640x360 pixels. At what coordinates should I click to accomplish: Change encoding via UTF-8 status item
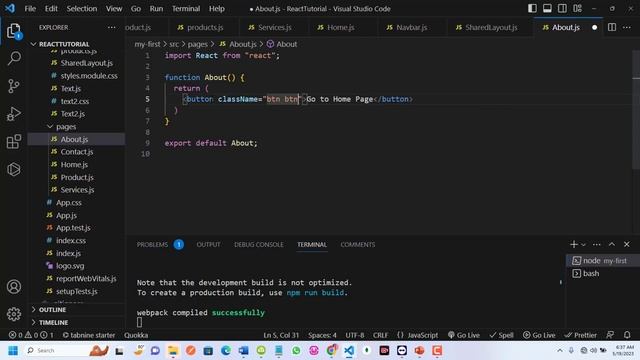(355, 335)
